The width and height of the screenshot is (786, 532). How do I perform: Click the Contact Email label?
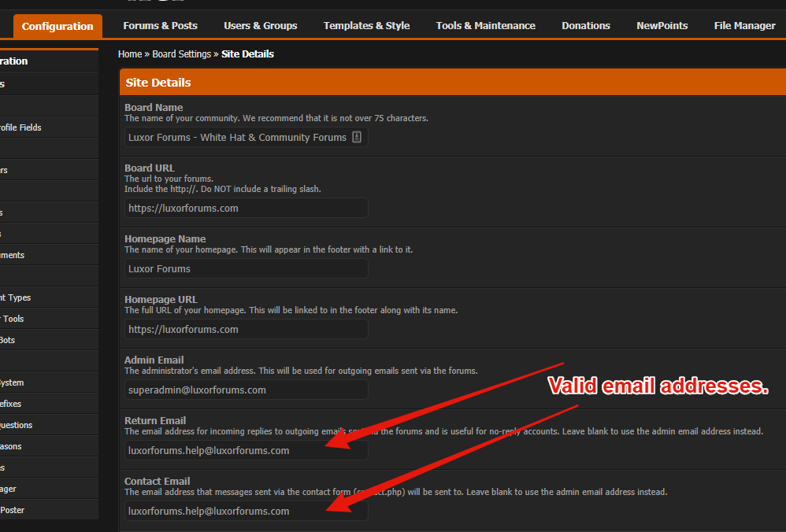pos(157,481)
